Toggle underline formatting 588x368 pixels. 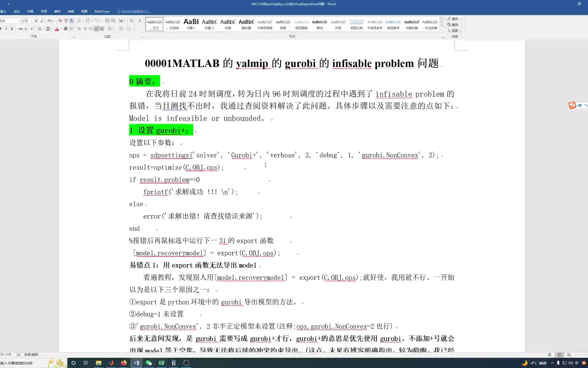tap(12, 29)
